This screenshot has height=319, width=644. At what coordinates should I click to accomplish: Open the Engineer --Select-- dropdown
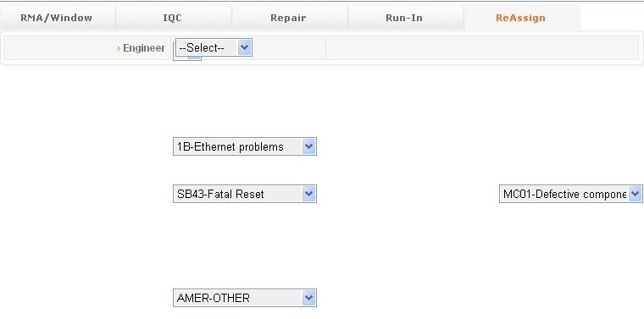pos(214,47)
